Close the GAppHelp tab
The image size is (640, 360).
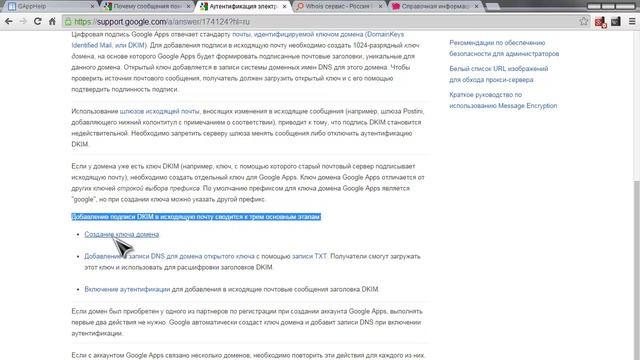pyautogui.click(x=92, y=7)
